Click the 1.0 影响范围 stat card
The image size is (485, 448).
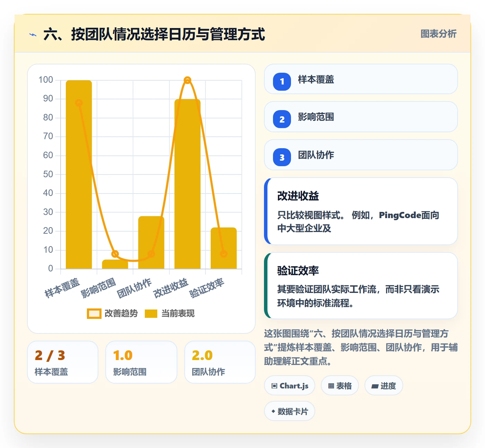(141, 362)
